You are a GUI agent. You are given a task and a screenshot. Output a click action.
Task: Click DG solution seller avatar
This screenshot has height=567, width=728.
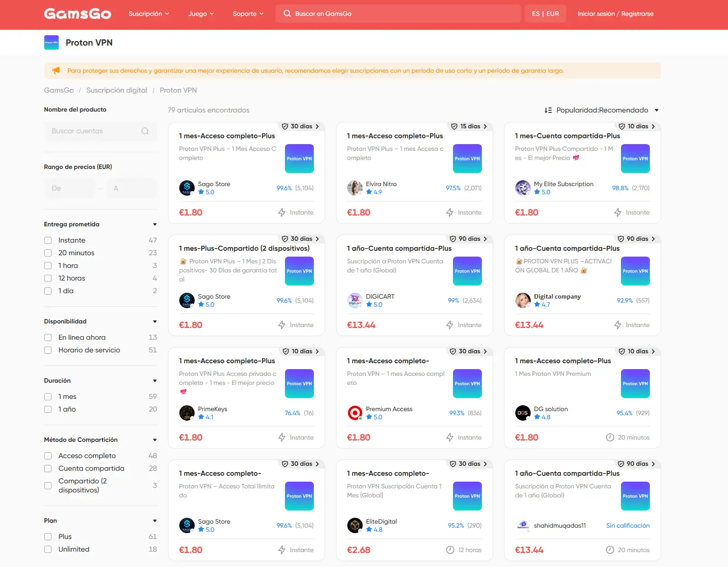click(x=523, y=413)
